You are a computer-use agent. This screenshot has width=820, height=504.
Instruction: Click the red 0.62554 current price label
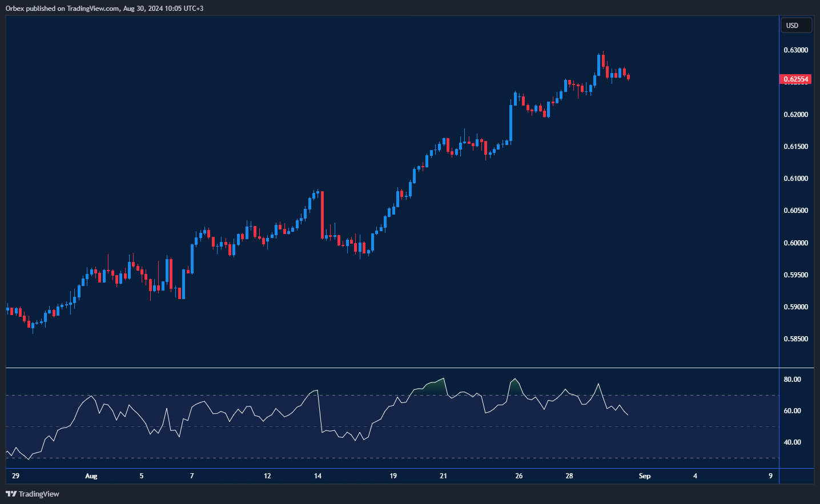tap(795, 79)
